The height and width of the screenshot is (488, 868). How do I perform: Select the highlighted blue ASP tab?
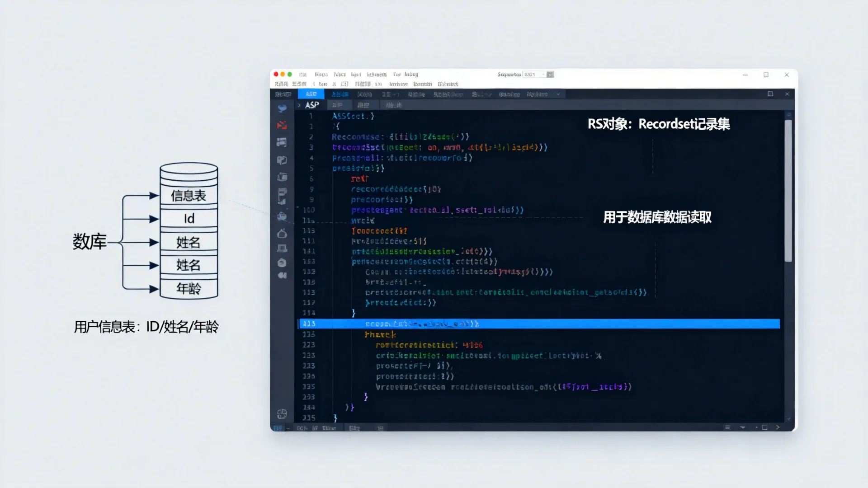(x=311, y=94)
